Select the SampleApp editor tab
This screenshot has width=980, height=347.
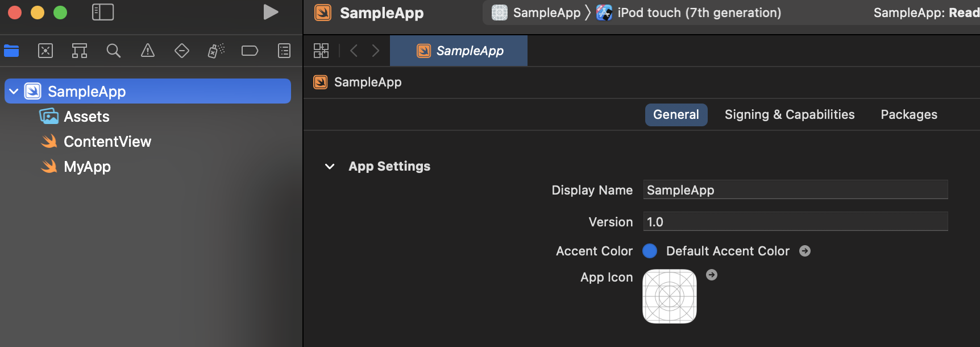[459, 51]
